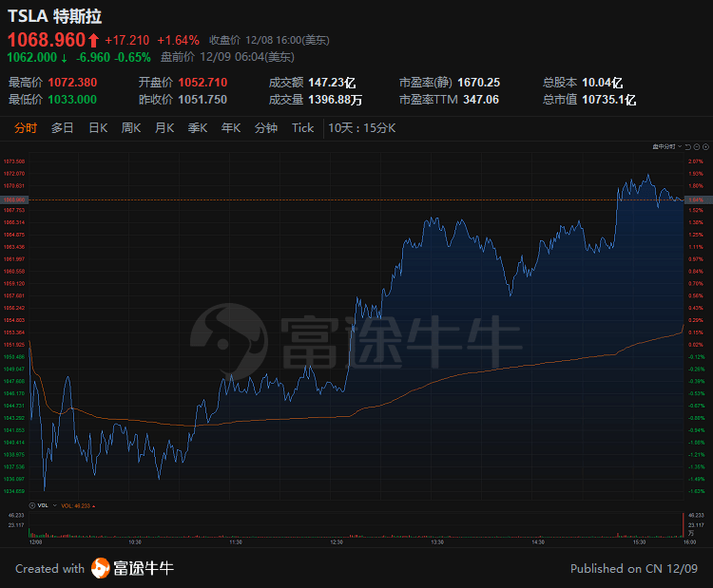Click the chart reset/undo arrow icon
713x588 pixels.
[x=687, y=147]
